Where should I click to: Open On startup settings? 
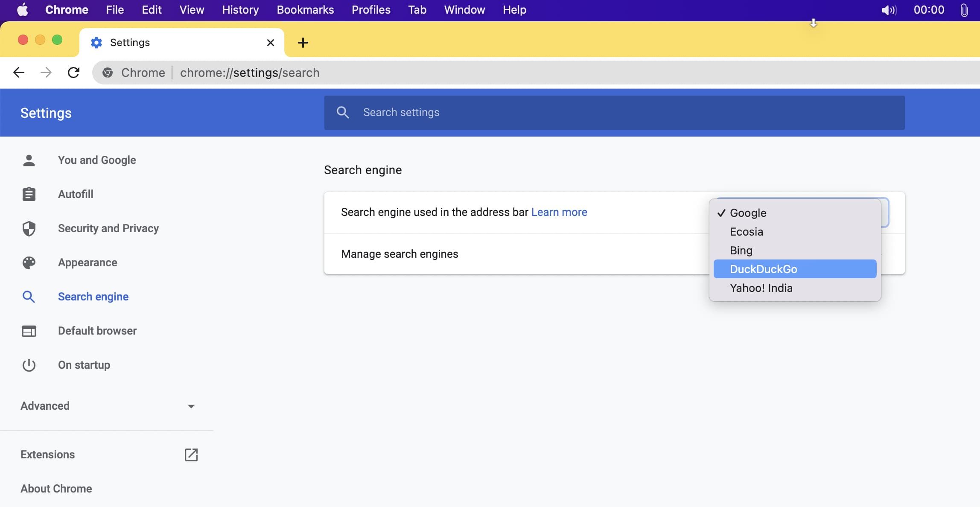(84, 365)
